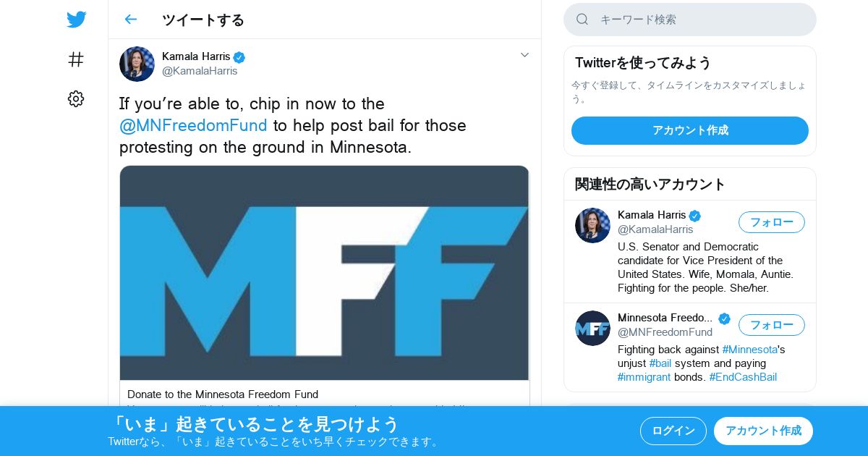Open the @MNFreedomFund mention link
Viewport: 868px width, 456px height.
193,126
